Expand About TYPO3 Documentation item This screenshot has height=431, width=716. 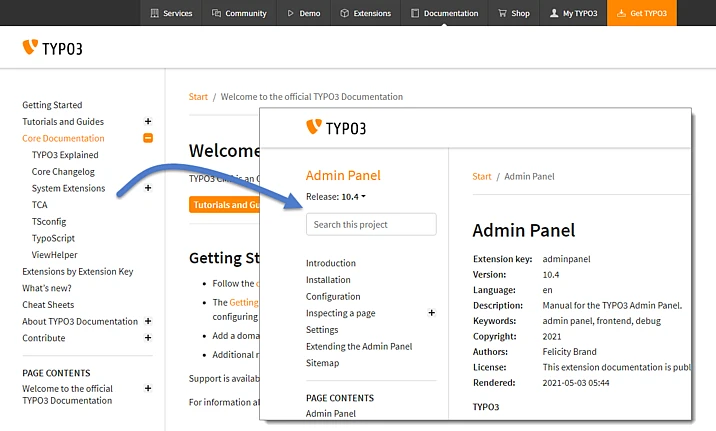coord(148,321)
